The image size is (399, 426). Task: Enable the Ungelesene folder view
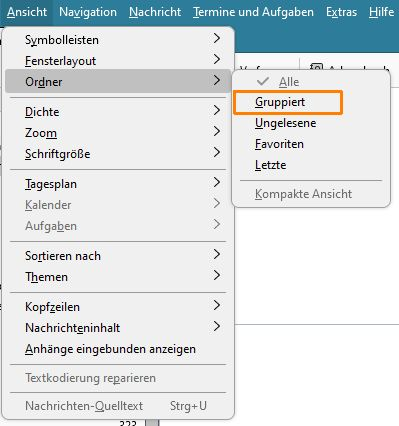click(x=311, y=123)
